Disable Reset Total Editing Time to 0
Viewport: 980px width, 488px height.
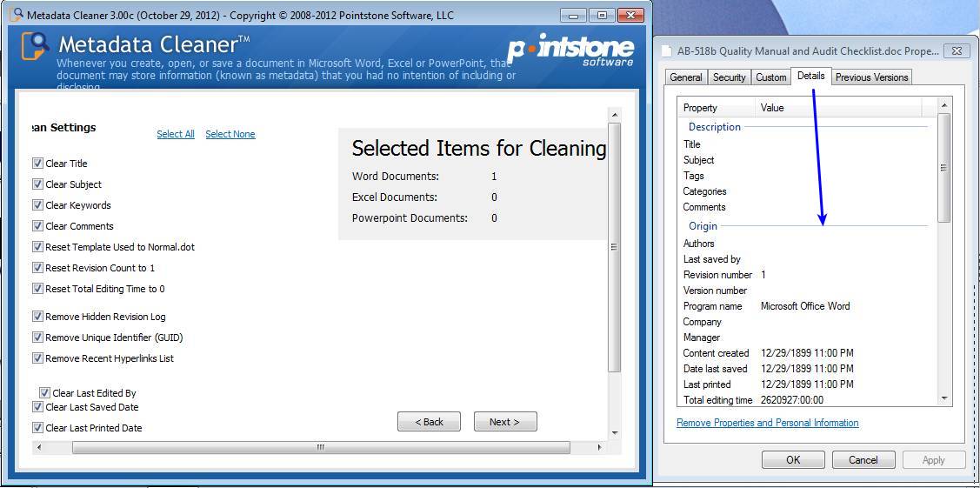pos(37,289)
